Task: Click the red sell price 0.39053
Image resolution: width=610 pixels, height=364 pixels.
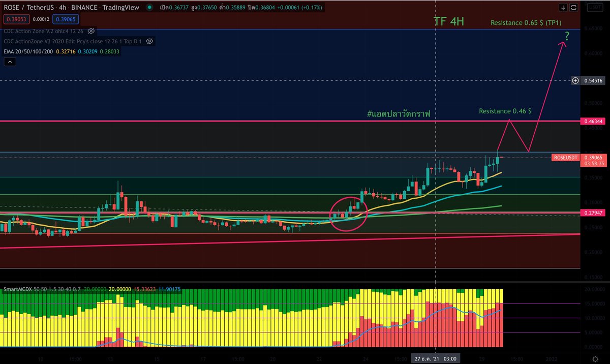Action: (x=16, y=19)
